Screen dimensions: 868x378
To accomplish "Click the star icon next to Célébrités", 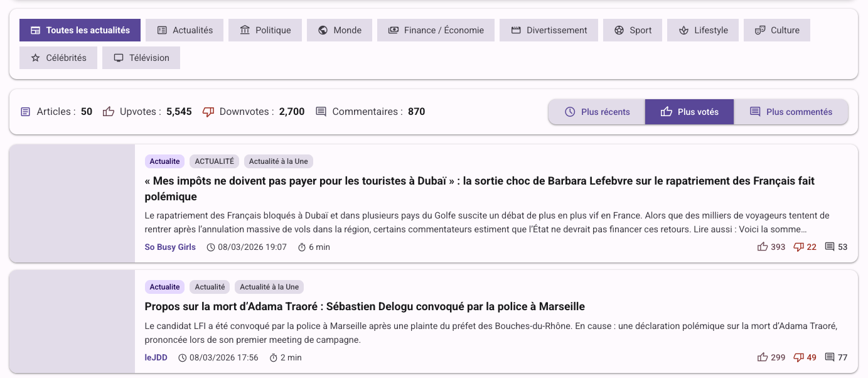I will (x=36, y=57).
